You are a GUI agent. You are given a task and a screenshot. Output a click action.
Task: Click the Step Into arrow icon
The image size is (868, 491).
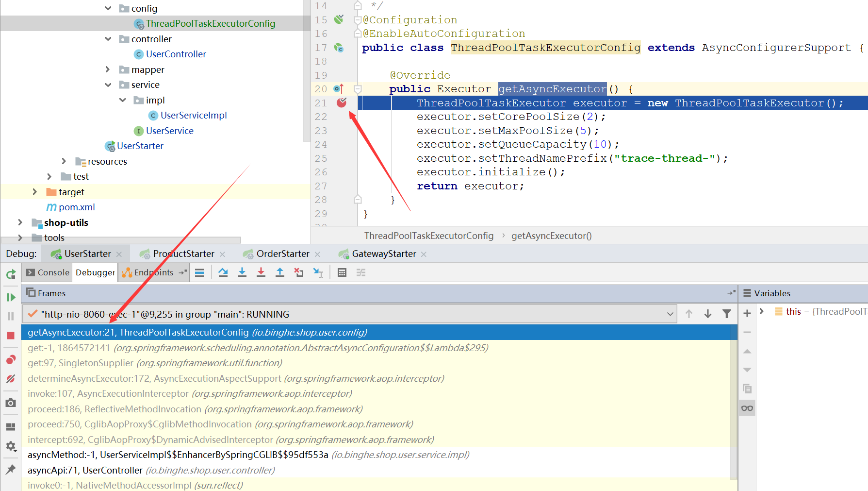click(242, 272)
